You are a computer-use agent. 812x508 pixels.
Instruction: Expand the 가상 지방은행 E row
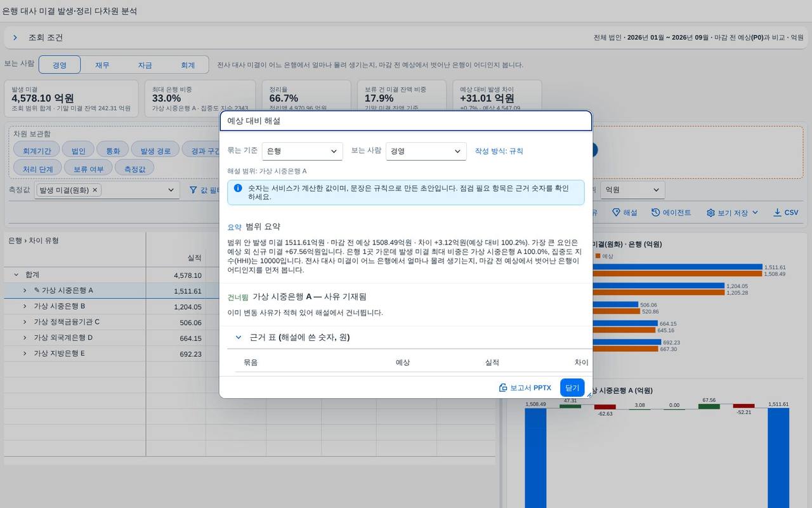click(x=25, y=354)
